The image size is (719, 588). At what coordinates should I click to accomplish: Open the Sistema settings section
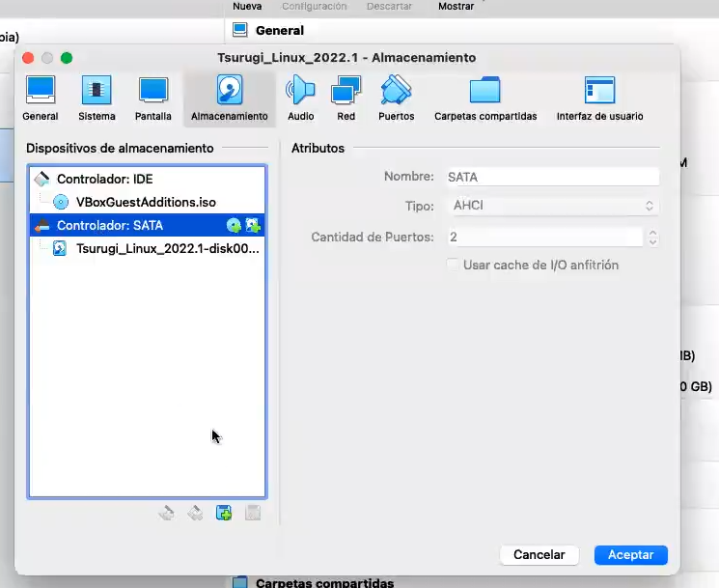[x=97, y=98]
